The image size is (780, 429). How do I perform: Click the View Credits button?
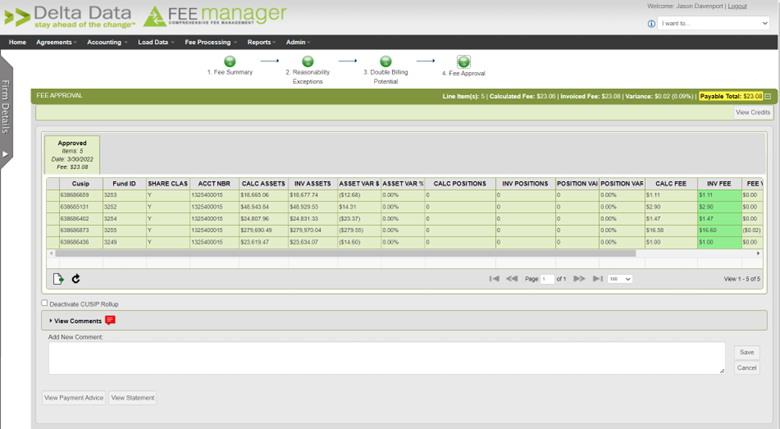coord(753,112)
